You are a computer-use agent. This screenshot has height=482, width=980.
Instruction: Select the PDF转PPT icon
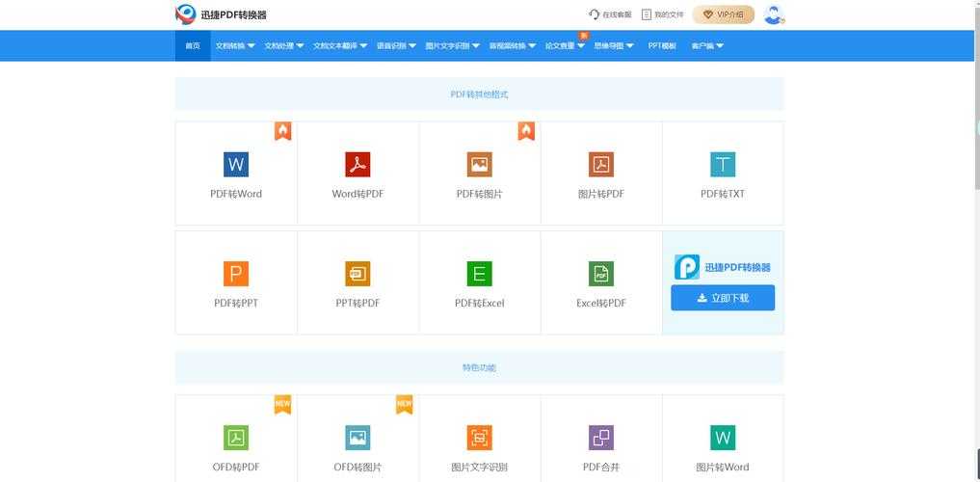click(x=236, y=274)
